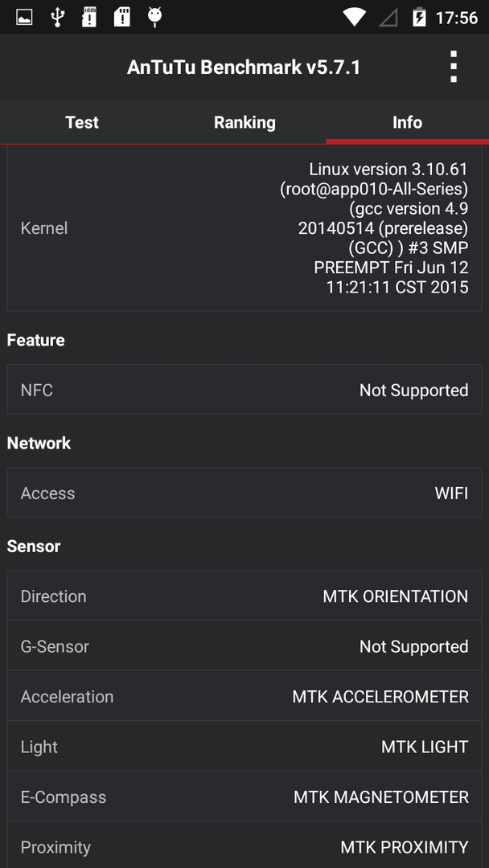Tap the Access WIFI network row
The height and width of the screenshot is (868, 489).
[x=244, y=493]
